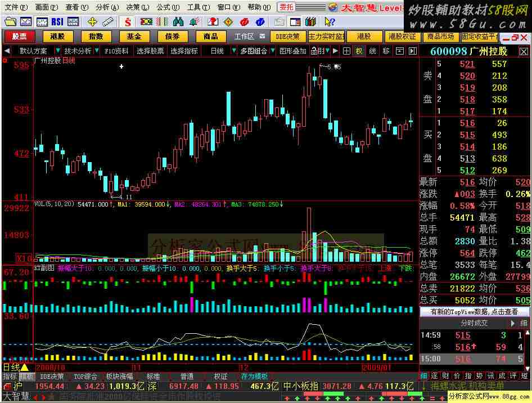Image resolution: width=532 pixels, height=403 pixels.
Task: Open the 帮助(H) menu
Action: click(x=259, y=7)
